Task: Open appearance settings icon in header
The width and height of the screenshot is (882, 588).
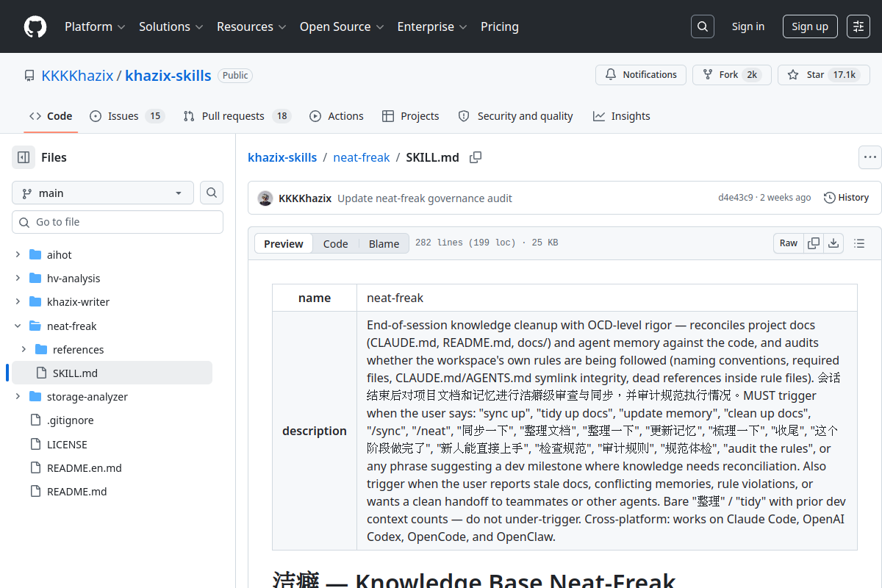Action: tap(858, 26)
